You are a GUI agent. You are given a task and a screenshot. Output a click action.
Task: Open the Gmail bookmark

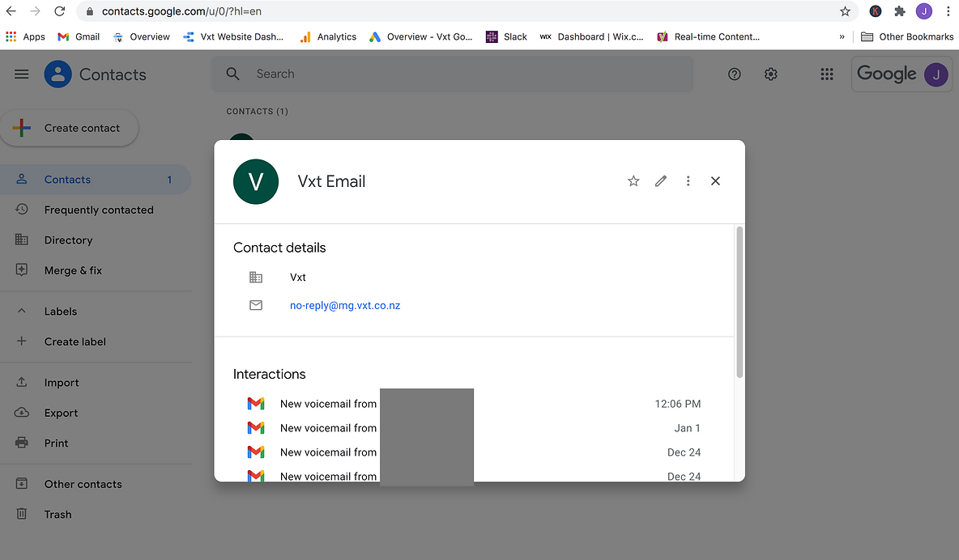pyautogui.click(x=79, y=36)
